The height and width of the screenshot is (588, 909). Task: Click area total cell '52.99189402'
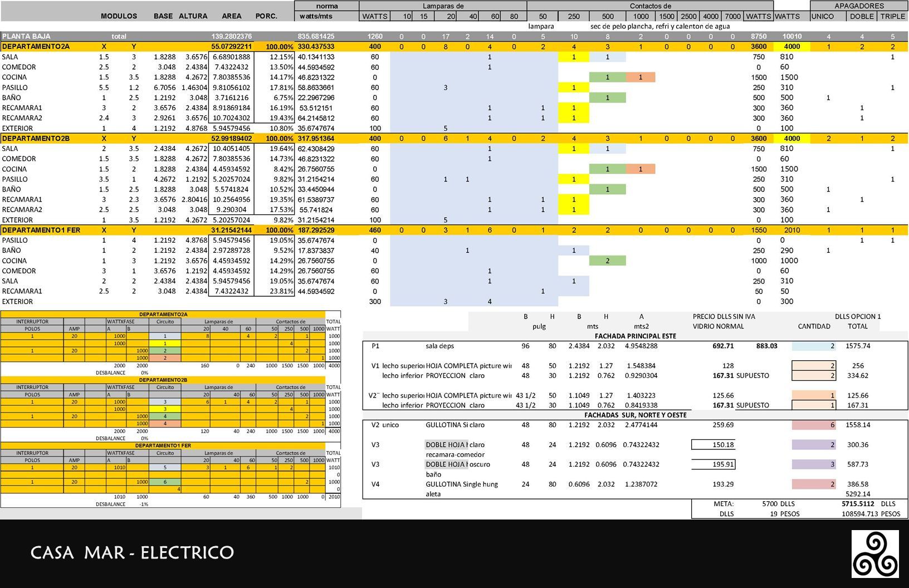point(231,138)
